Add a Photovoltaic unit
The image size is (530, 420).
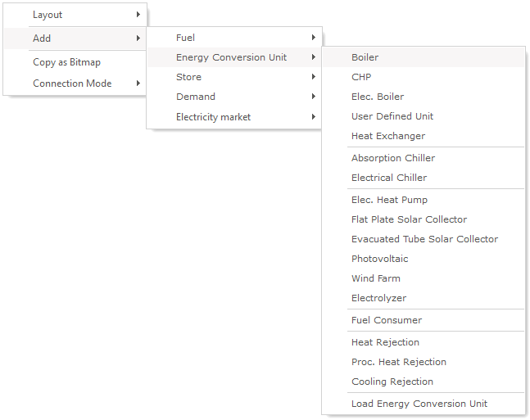tap(424, 259)
